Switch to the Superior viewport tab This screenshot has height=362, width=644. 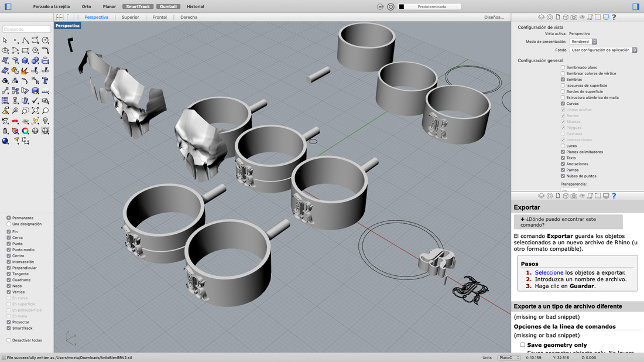coord(130,17)
